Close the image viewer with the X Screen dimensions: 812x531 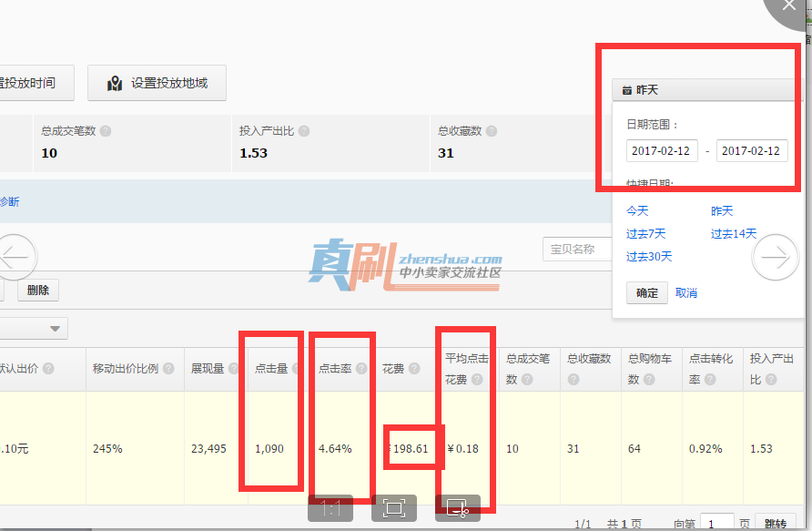[x=789, y=6]
